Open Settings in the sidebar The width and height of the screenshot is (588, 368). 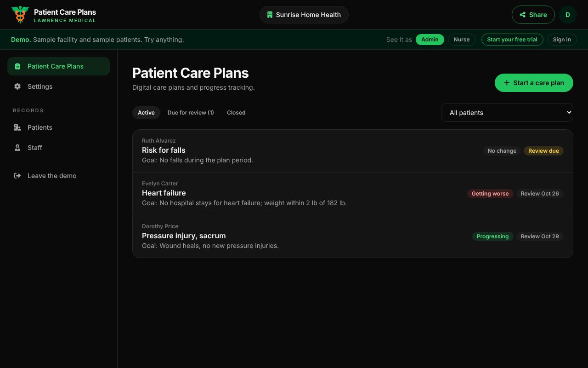(x=58, y=86)
